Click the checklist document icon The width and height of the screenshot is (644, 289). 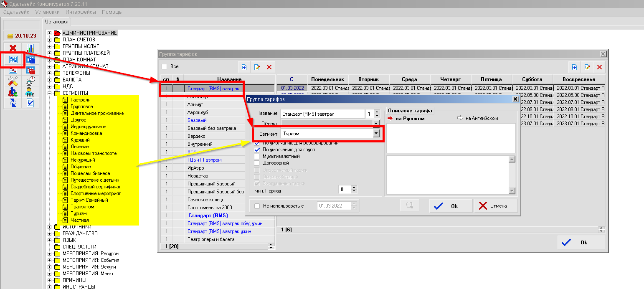coord(30,103)
